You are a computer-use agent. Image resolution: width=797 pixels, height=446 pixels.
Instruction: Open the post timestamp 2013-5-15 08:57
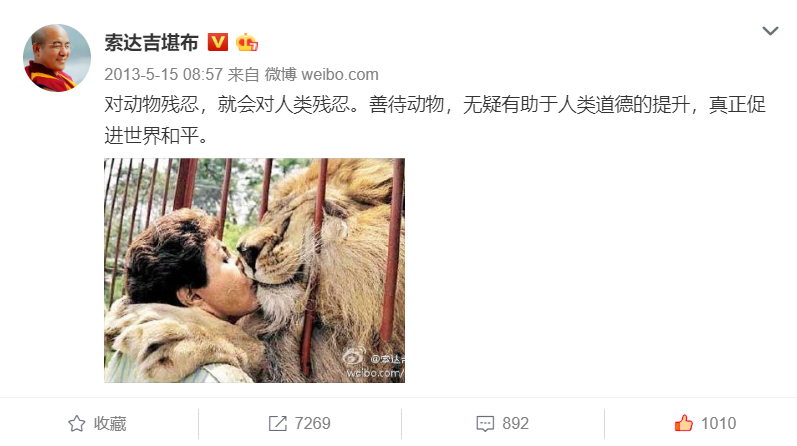coord(163,75)
